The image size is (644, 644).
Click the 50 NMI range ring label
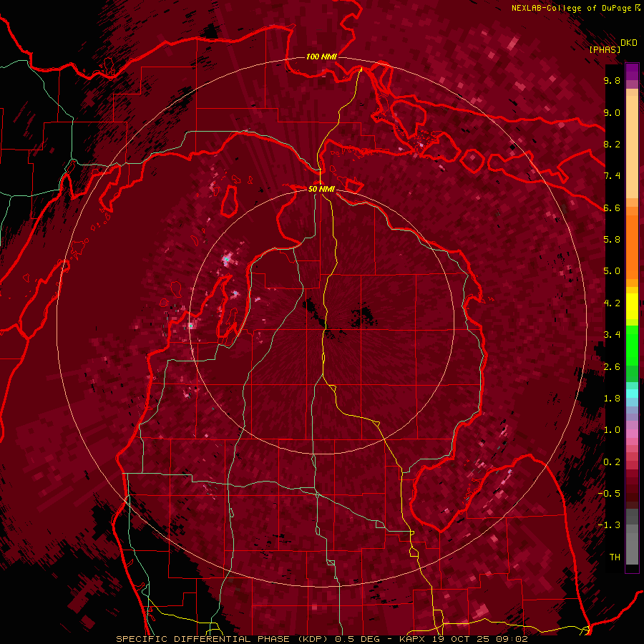[x=321, y=189]
